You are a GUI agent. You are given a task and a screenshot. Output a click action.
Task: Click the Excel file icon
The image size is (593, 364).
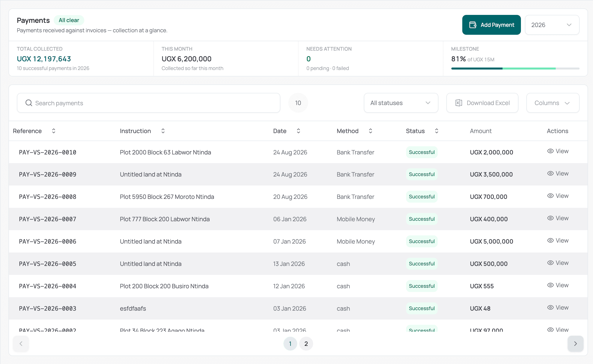[x=459, y=103]
